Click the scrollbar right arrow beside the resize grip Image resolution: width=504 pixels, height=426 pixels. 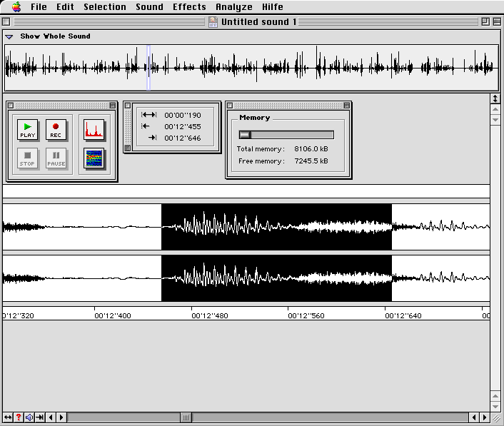pyautogui.click(x=485, y=417)
